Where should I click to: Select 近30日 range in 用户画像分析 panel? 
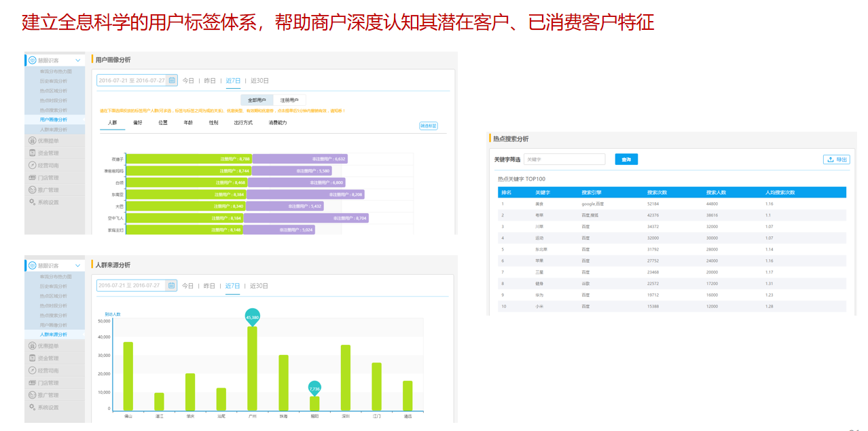[259, 81]
